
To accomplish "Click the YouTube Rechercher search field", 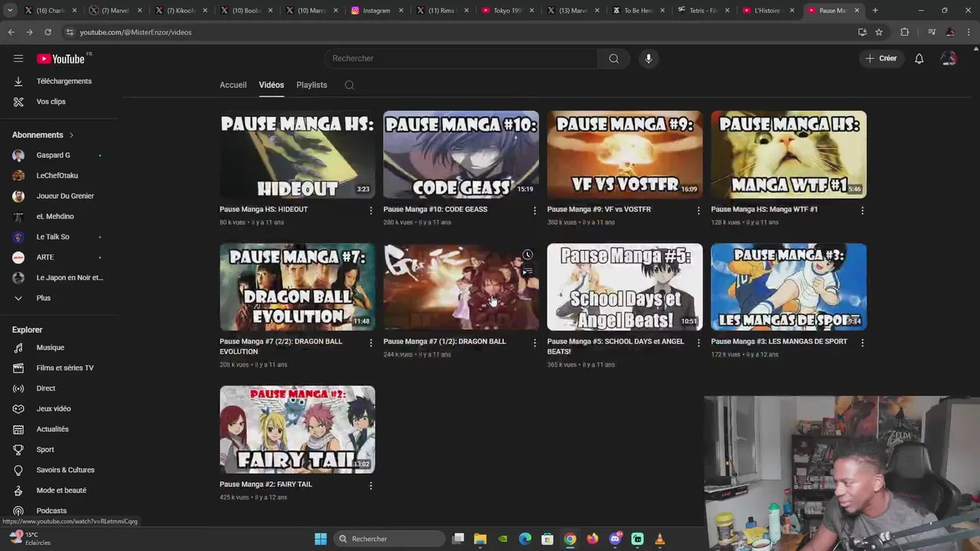I will [x=461, y=58].
